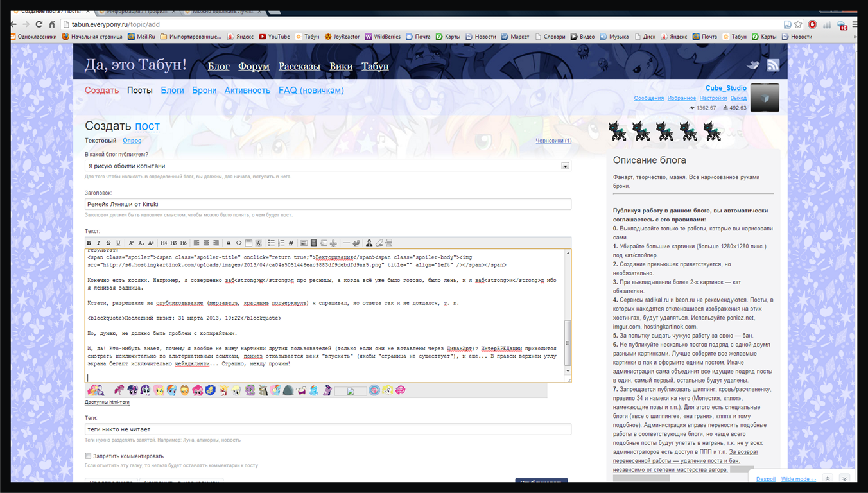
Task: Select the "Текстовый" post type tab
Action: 101,140
